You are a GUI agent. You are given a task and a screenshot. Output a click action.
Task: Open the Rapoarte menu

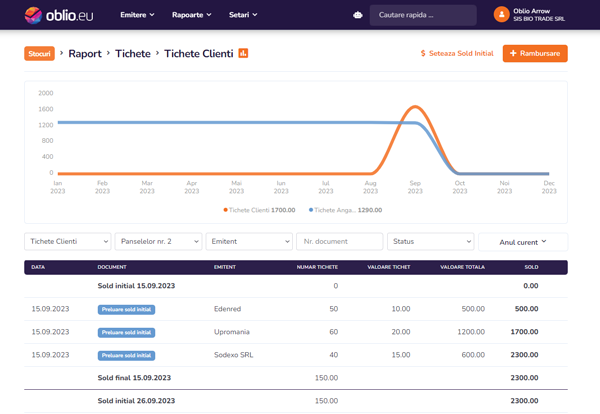coord(191,15)
